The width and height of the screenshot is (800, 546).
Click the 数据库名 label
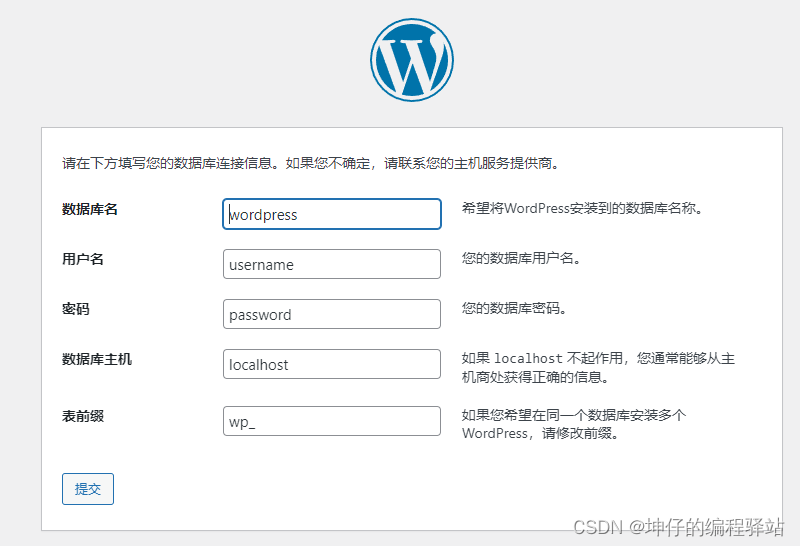[90, 209]
